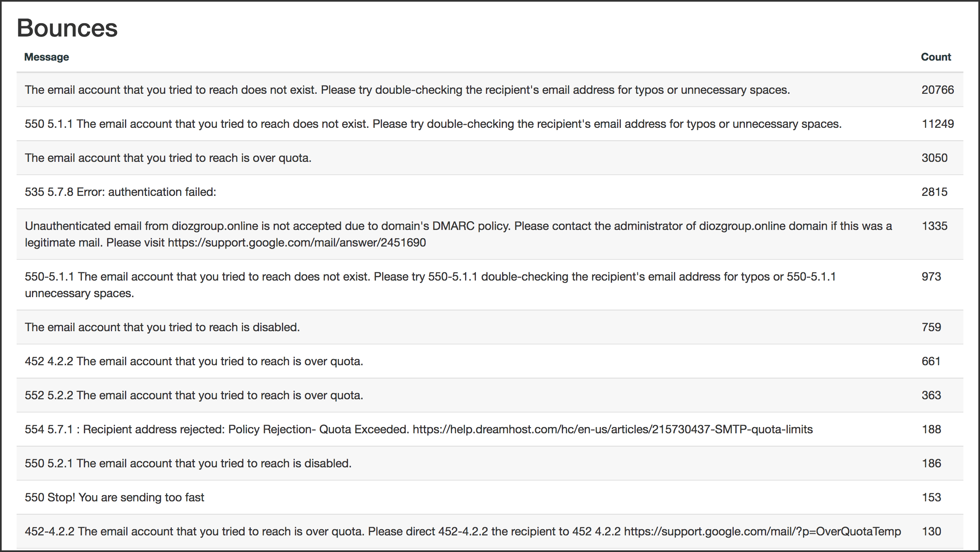Select the 550-5.1.1 bounce message row
This screenshot has width=980, height=552.
(430, 277)
